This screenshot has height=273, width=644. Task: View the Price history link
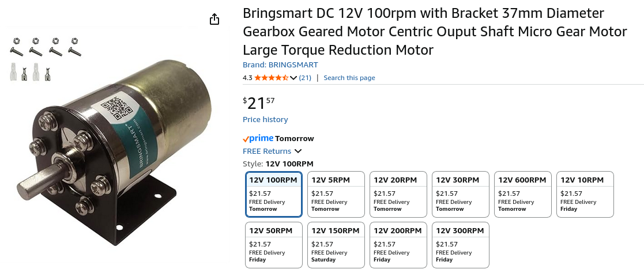point(265,120)
